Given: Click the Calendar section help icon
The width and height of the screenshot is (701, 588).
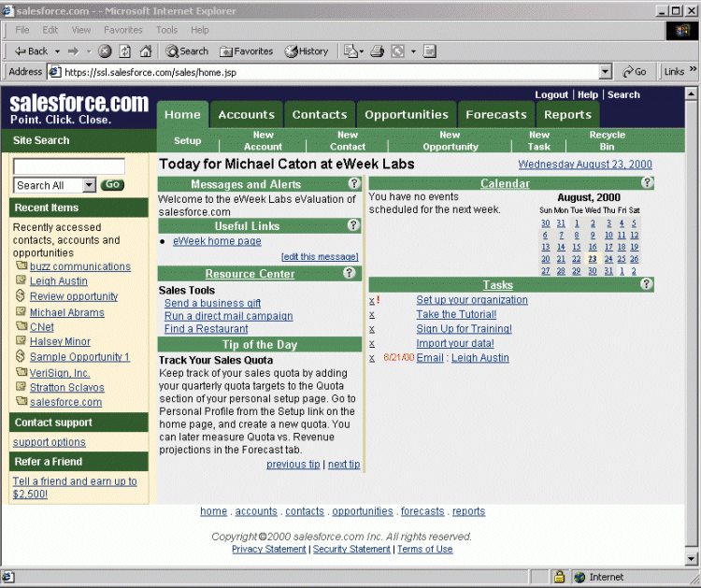Looking at the screenshot, I should pyautogui.click(x=647, y=182).
